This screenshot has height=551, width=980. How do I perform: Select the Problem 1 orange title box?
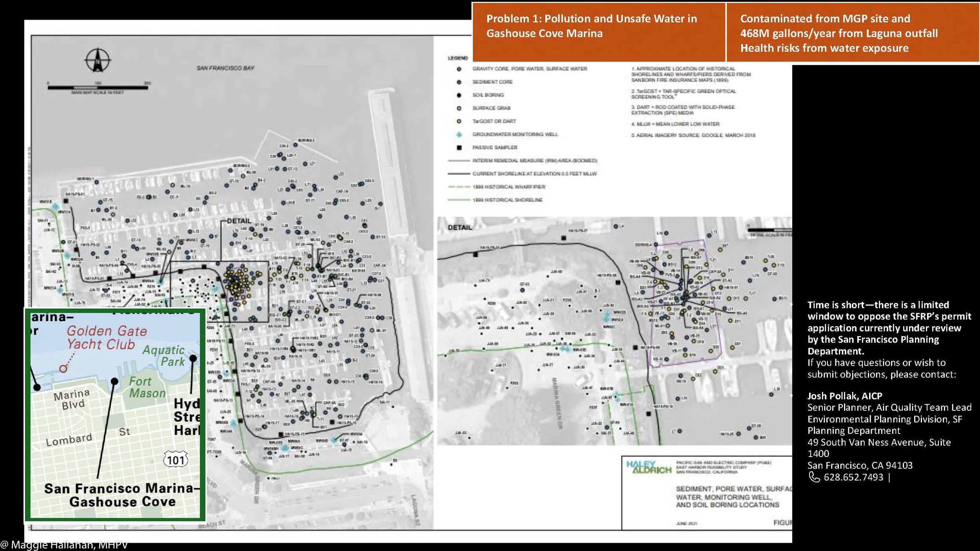599,32
